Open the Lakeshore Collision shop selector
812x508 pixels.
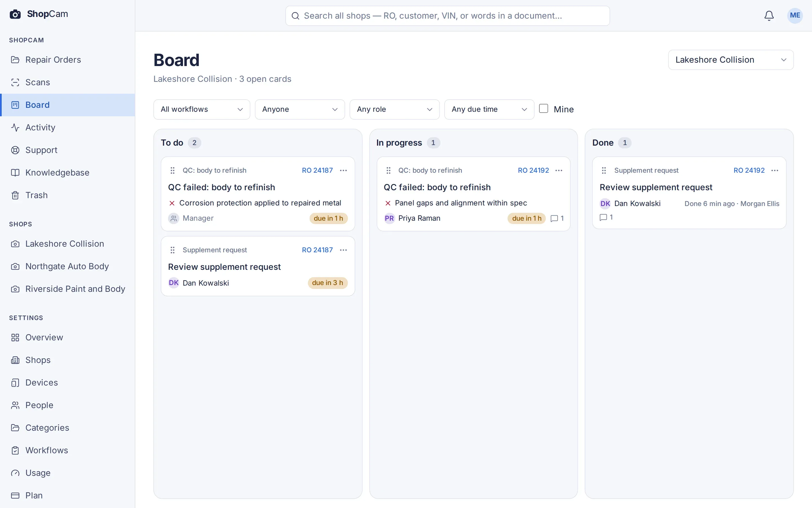[731, 60]
